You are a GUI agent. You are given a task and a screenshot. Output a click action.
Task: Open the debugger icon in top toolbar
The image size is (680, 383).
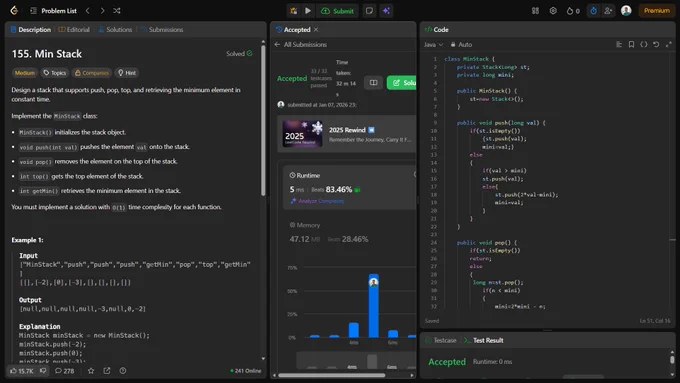click(294, 11)
